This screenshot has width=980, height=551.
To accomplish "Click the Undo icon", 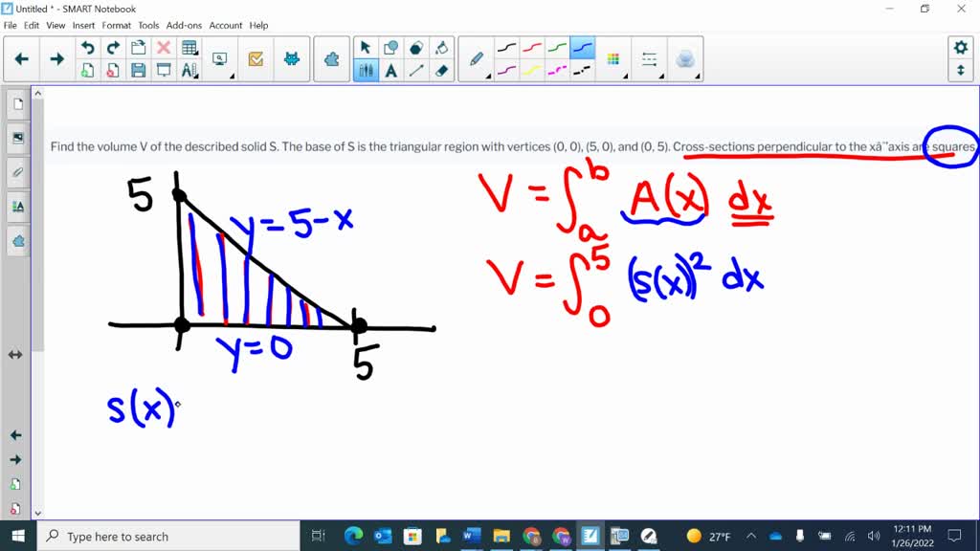I will coord(88,47).
